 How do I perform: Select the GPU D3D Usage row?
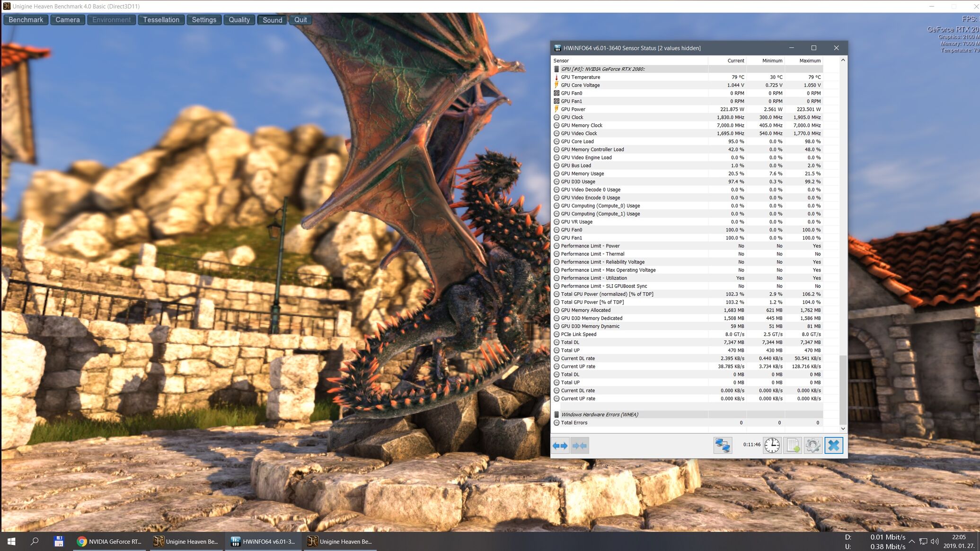(x=687, y=182)
